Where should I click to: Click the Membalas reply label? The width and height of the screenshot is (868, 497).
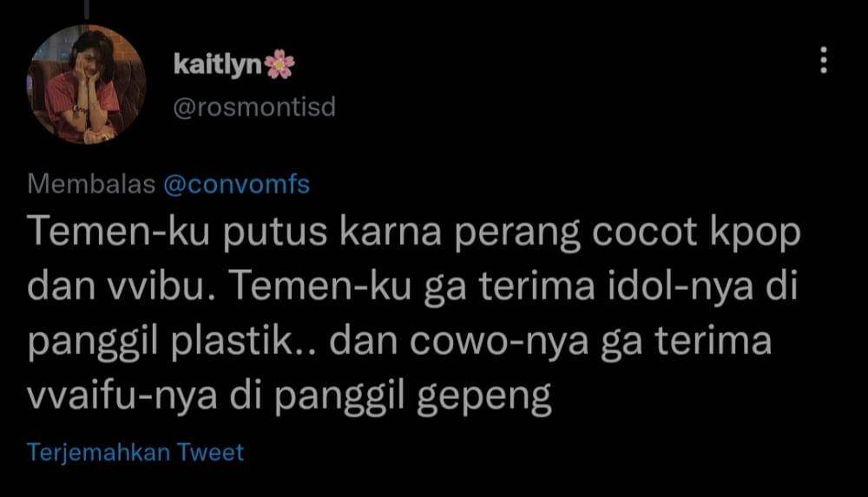91,184
